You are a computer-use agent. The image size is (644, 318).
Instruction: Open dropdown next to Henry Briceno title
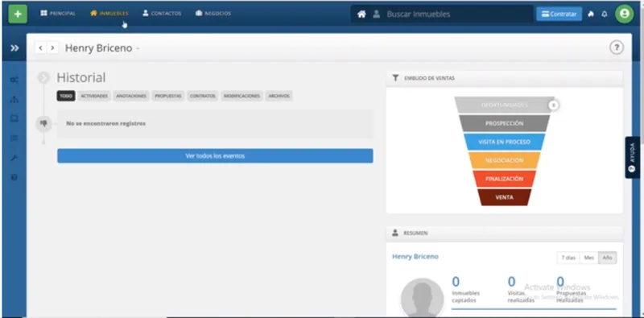138,48
